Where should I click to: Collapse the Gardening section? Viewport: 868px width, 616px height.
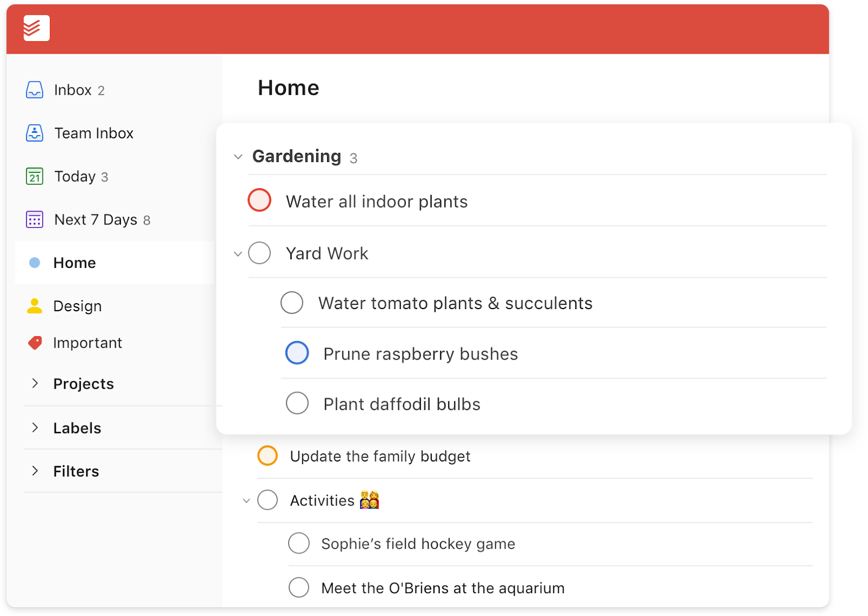click(238, 157)
